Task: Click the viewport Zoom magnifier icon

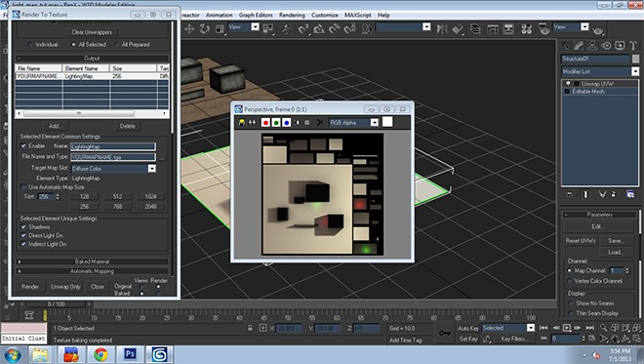Action: coord(603,328)
